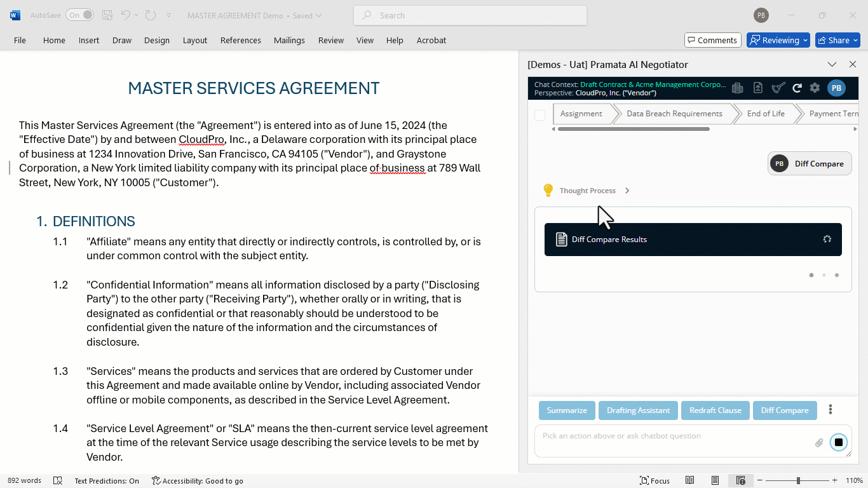Screen dimensions: 868x488
Task: Click the company building icon in Pramata header
Action: coord(738,88)
